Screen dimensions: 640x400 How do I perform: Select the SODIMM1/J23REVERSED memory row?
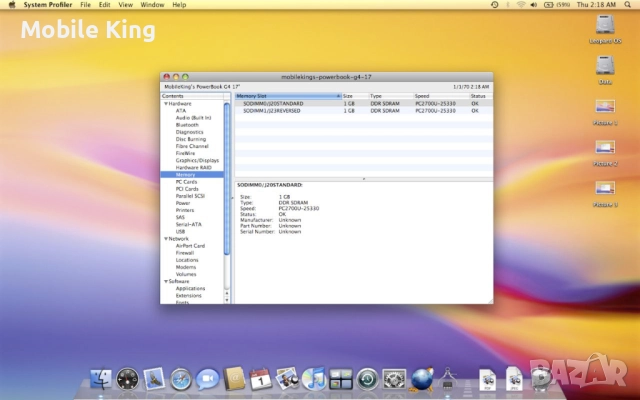point(273,110)
